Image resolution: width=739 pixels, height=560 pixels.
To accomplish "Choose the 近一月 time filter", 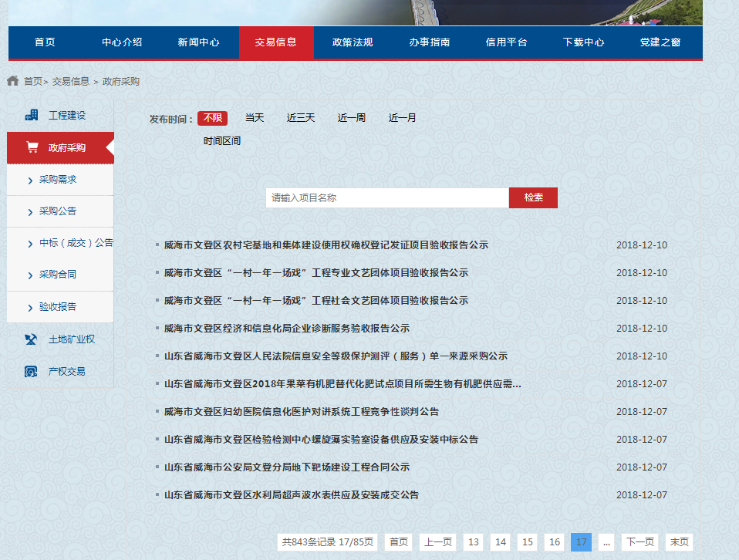I will click(x=402, y=118).
